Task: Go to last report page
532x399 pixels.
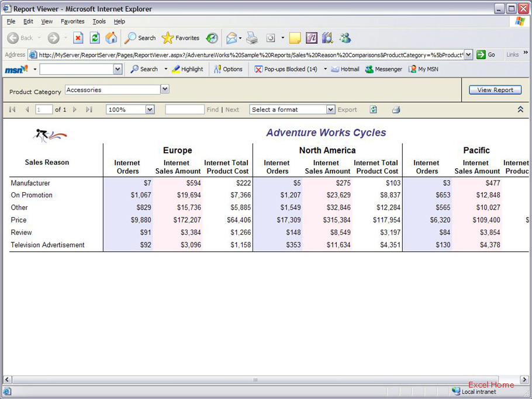Action: 89,109
